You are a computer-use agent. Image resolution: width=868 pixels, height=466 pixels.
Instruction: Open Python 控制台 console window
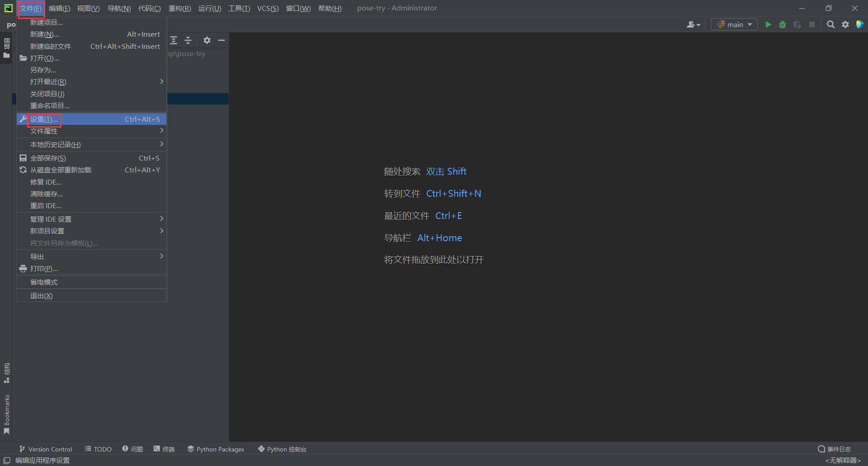282,449
